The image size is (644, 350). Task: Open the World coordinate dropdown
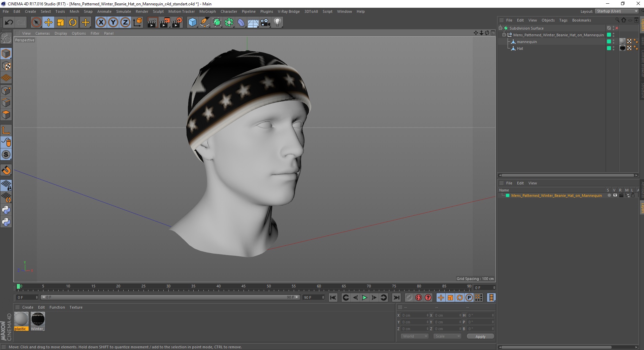(415, 336)
